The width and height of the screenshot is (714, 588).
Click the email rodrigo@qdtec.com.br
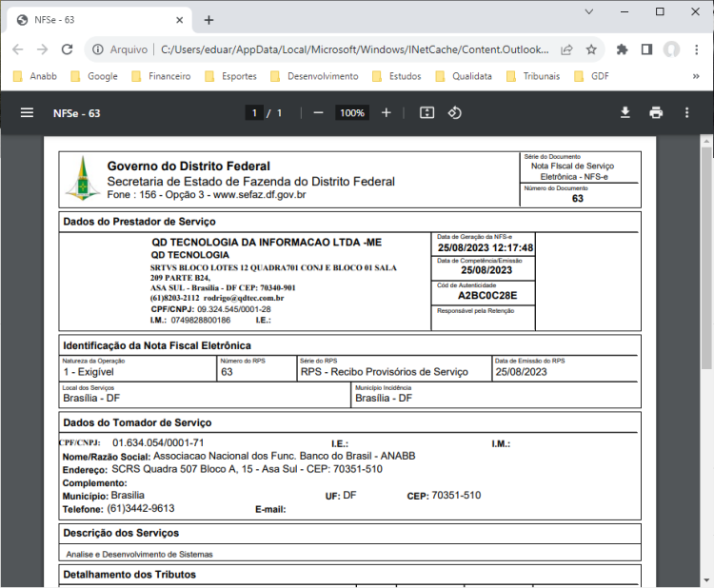pos(244,298)
